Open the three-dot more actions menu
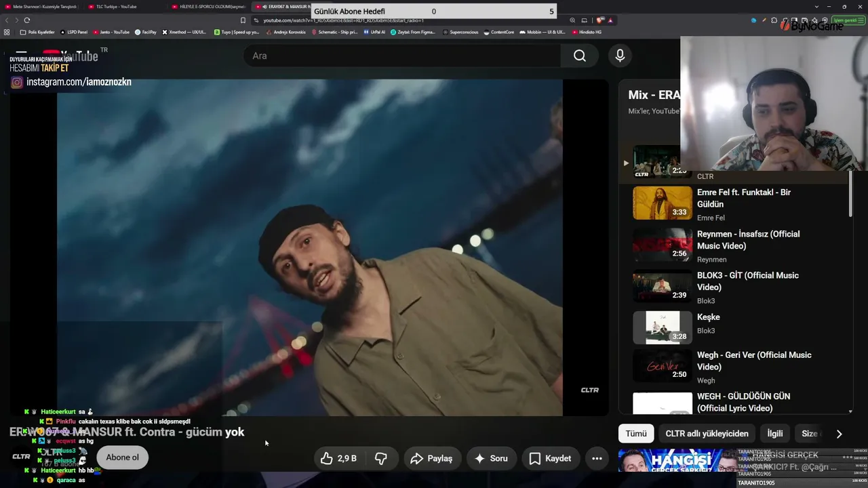Viewport: 868px width, 488px height. pos(597,458)
